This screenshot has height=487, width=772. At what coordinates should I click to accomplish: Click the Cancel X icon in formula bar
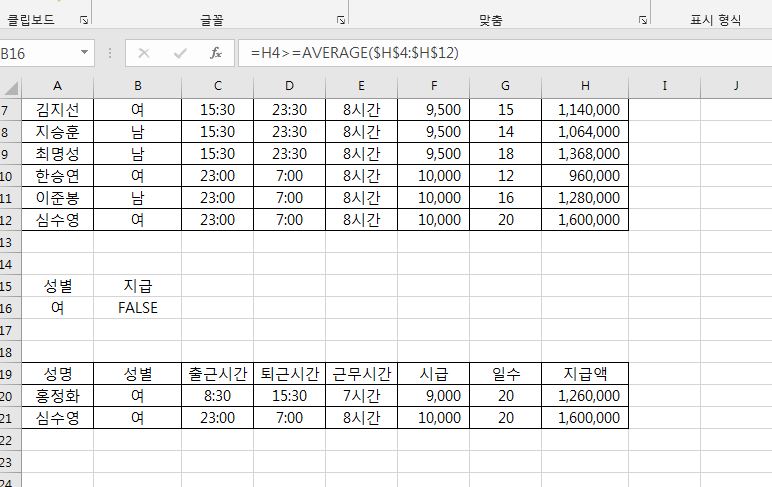click(x=144, y=53)
